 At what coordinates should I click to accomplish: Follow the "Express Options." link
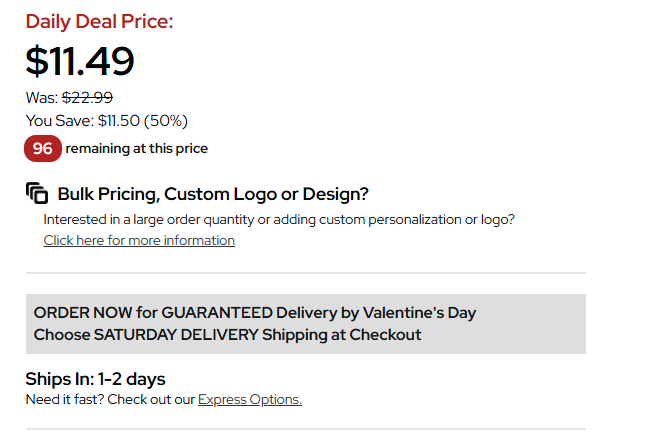250,400
